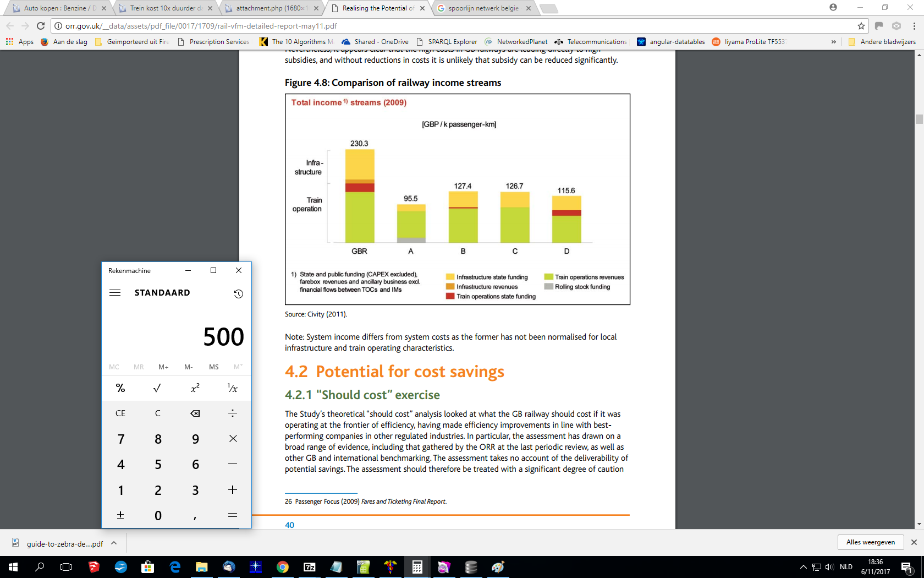Click the square root key
Image resolution: width=924 pixels, height=578 pixels.
158,388
